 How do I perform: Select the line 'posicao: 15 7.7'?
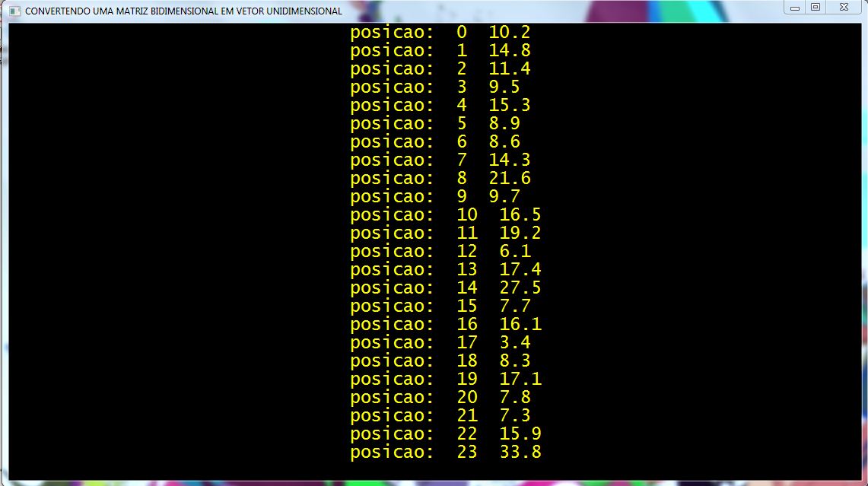pyautogui.click(x=440, y=307)
